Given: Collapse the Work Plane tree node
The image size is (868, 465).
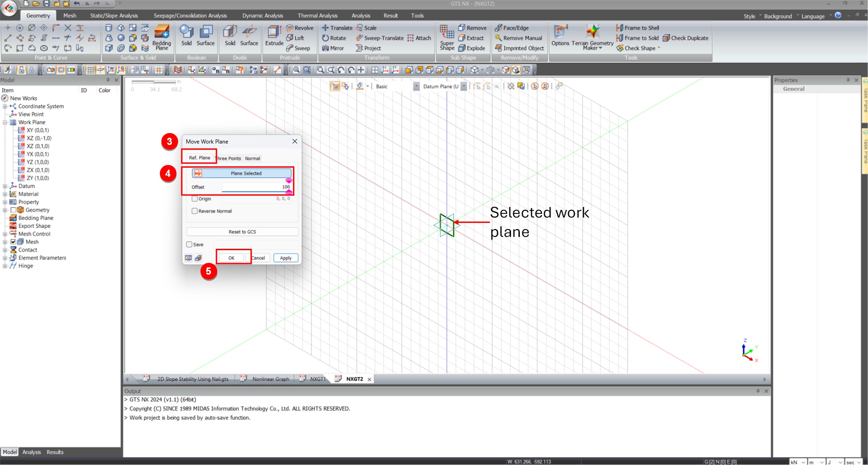Looking at the screenshot, I should (5, 123).
